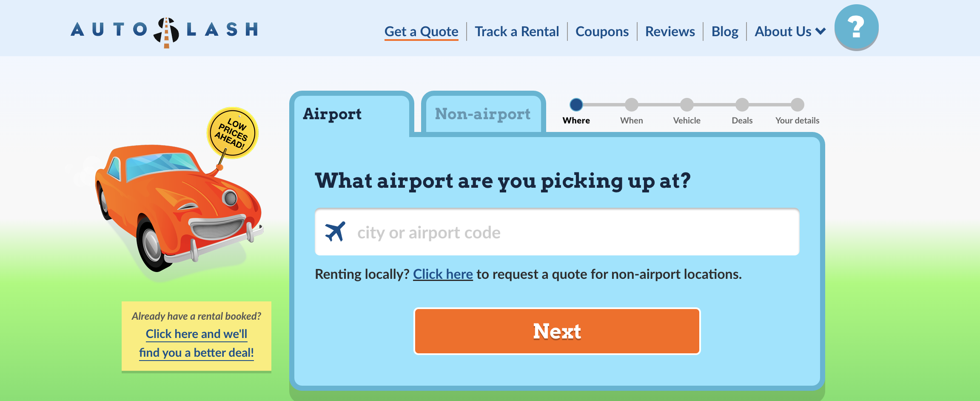Follow Click here non-airport quote link
The width and height of the screenshot is (980, 401).
tap(443, 274)
